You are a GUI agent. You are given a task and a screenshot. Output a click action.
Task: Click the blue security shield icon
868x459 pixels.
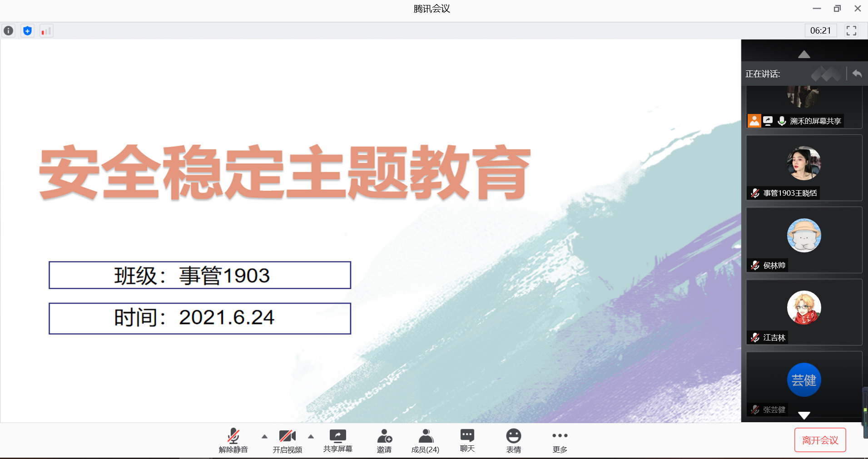point(27,31)
